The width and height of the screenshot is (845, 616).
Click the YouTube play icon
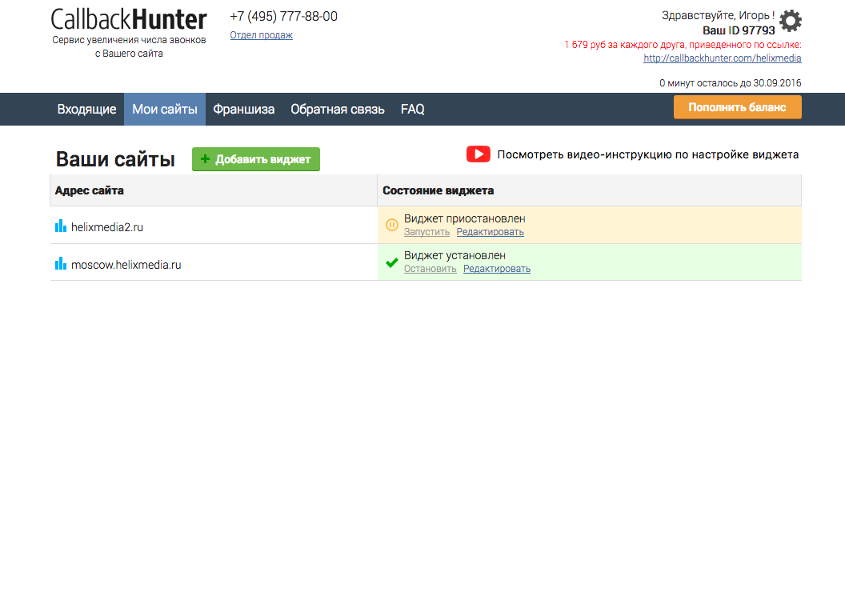tap(478, 154)
